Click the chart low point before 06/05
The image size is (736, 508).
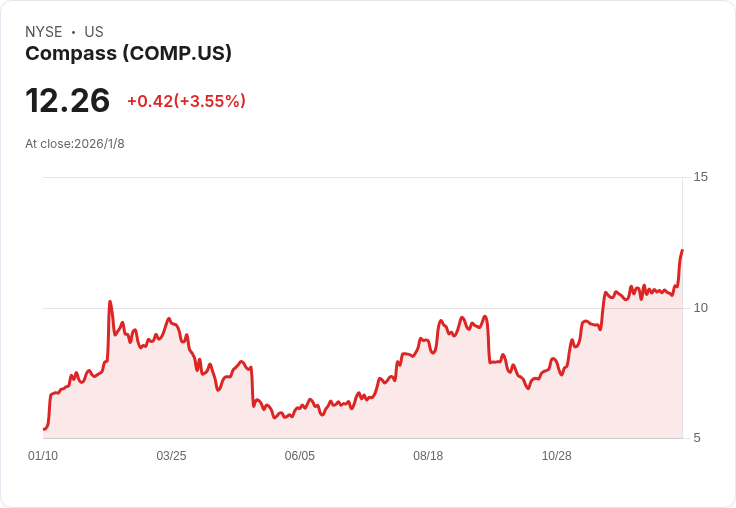click(275, 417)
